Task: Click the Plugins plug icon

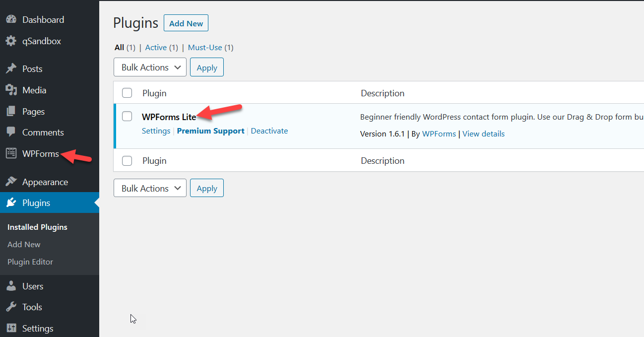Action: [x=11, y=203]
